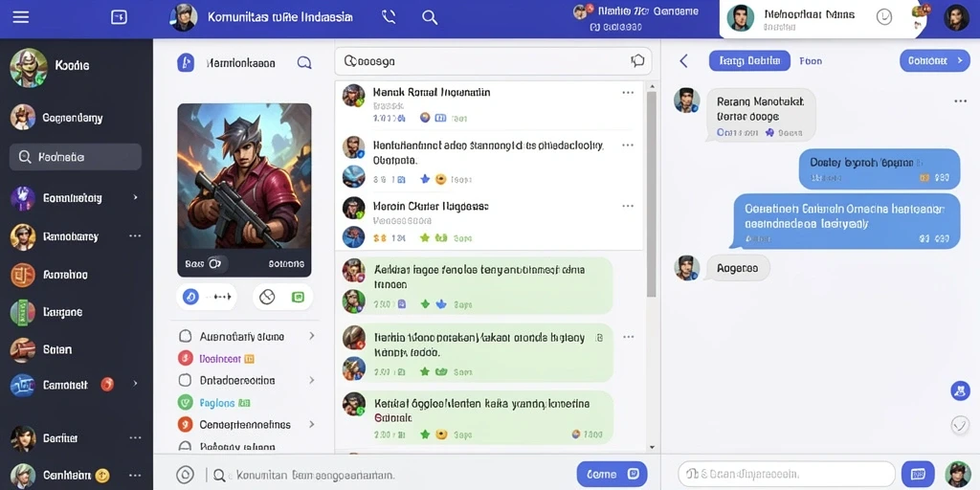Expand Ontadoeneotine row chevron
Viewport: 980px width, 490px height.
pos(311,380)
